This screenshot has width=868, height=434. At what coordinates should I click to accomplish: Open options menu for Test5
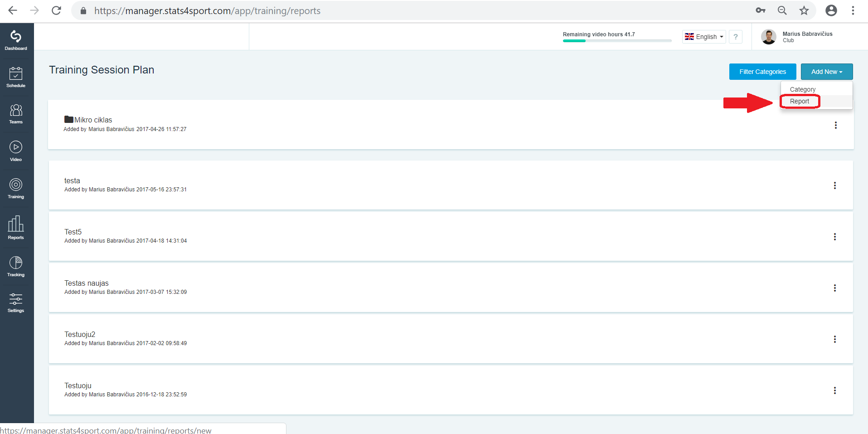coord(835,237)
